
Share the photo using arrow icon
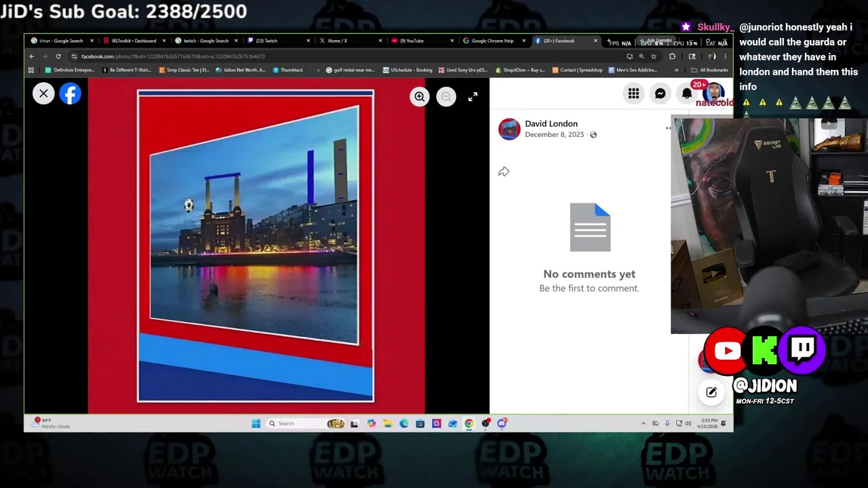coord(504,171)
